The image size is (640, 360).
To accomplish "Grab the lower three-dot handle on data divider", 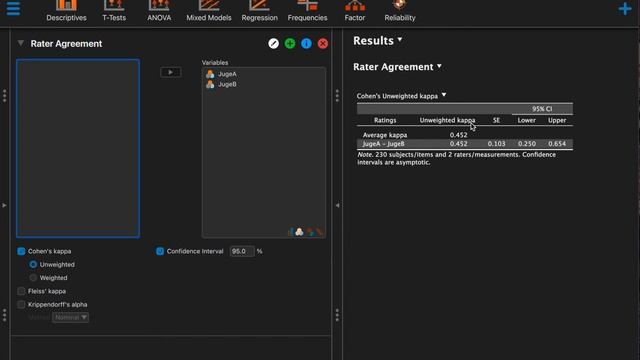I will (4, 315).
